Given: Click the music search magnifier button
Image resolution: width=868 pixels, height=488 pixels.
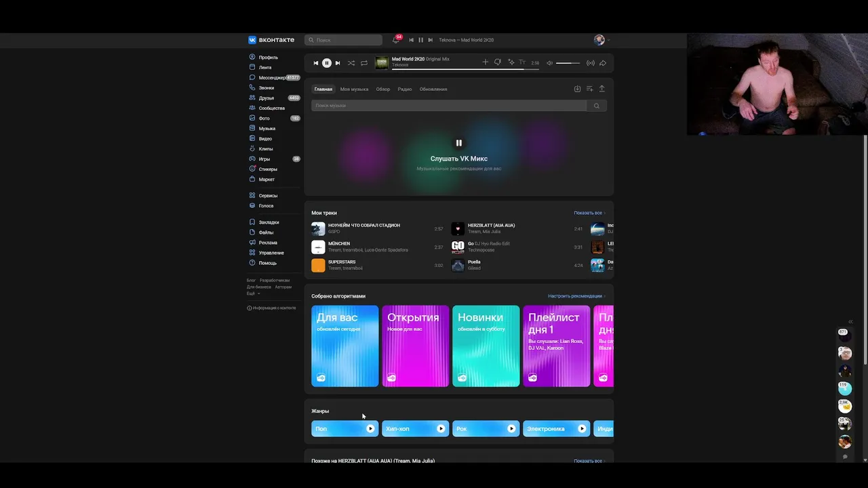Looking at the screenshot, I should coord(597,106).
